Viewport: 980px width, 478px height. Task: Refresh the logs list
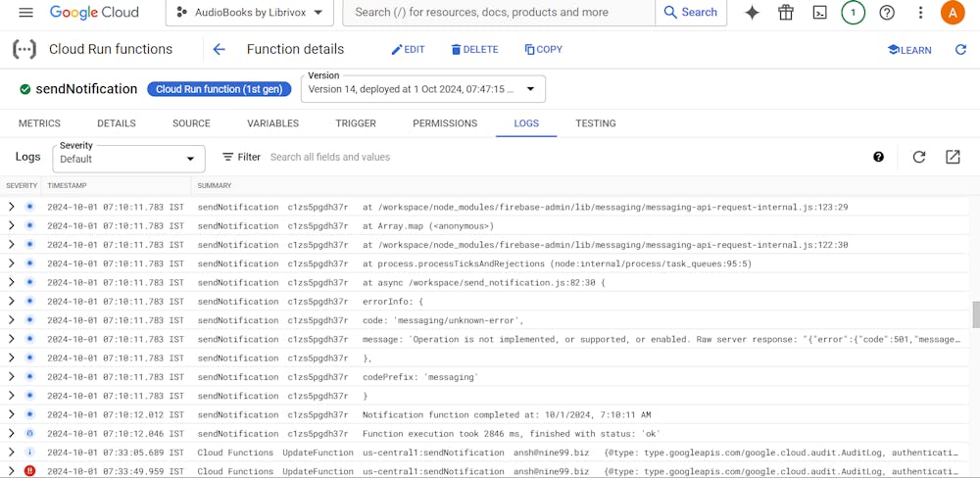918,157
